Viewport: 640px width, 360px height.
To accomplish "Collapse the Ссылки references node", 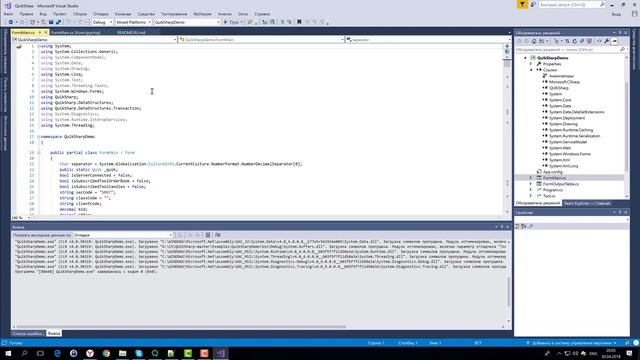I will point(531,70).
